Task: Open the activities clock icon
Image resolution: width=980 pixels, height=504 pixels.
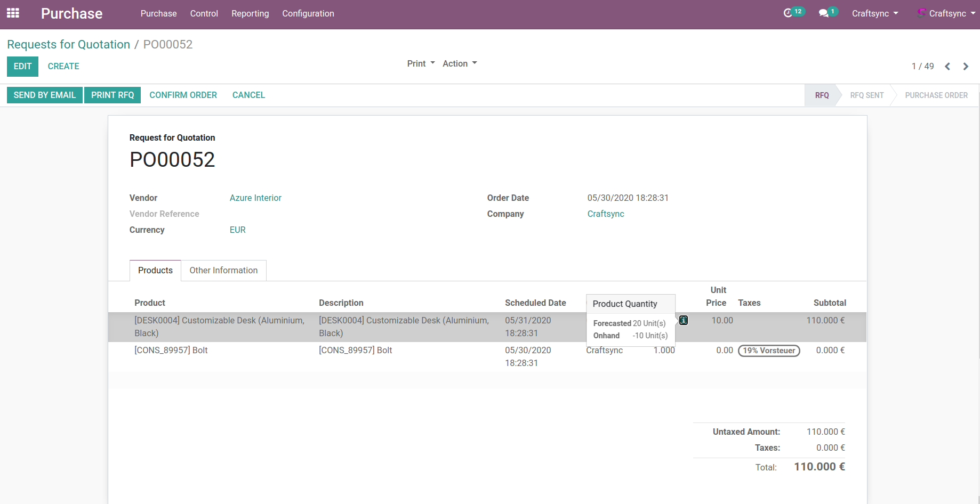Action: (788, 13)
